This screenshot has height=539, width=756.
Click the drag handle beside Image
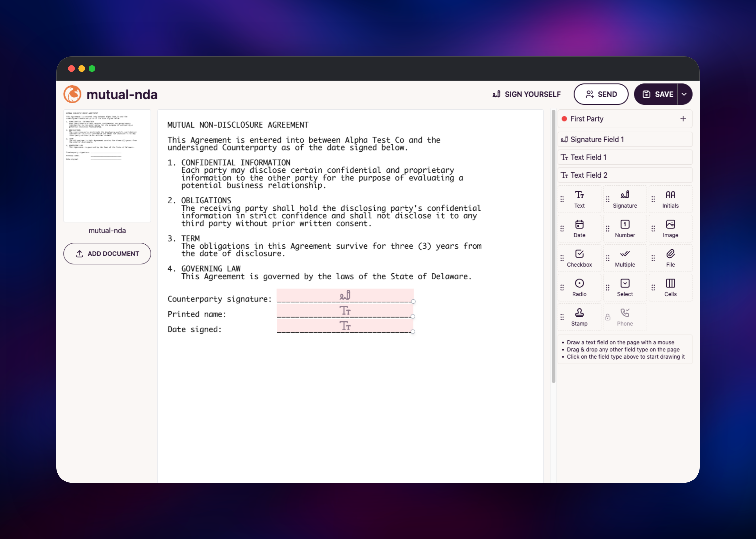click(x=653, y=229)
